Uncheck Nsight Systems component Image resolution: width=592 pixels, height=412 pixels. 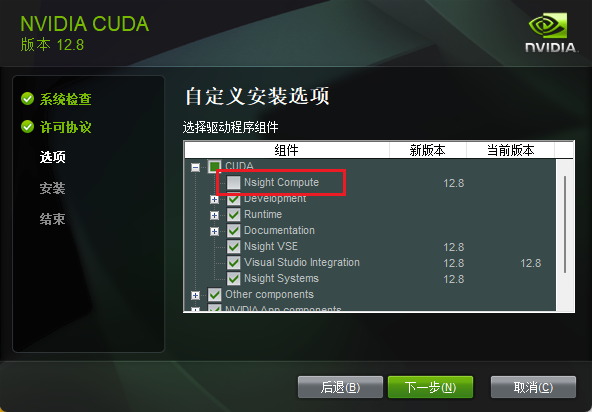[x=233, y=279]
